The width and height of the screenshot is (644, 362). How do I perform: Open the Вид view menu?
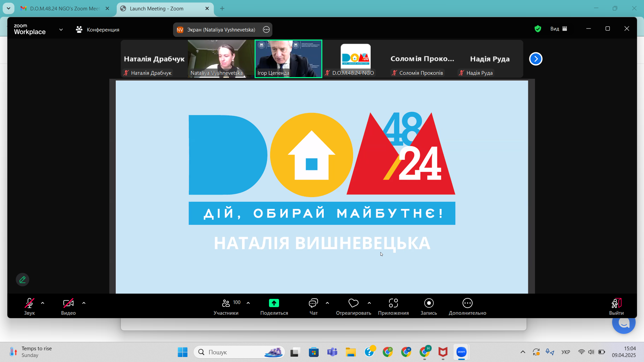point(558,29)
